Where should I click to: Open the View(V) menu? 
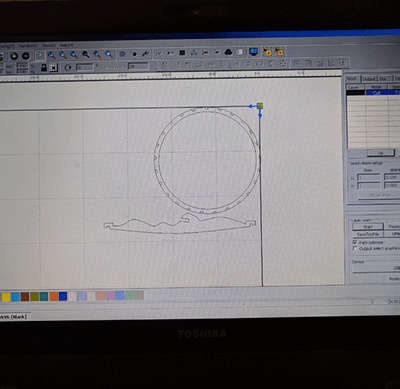click(x=49, y=45)
